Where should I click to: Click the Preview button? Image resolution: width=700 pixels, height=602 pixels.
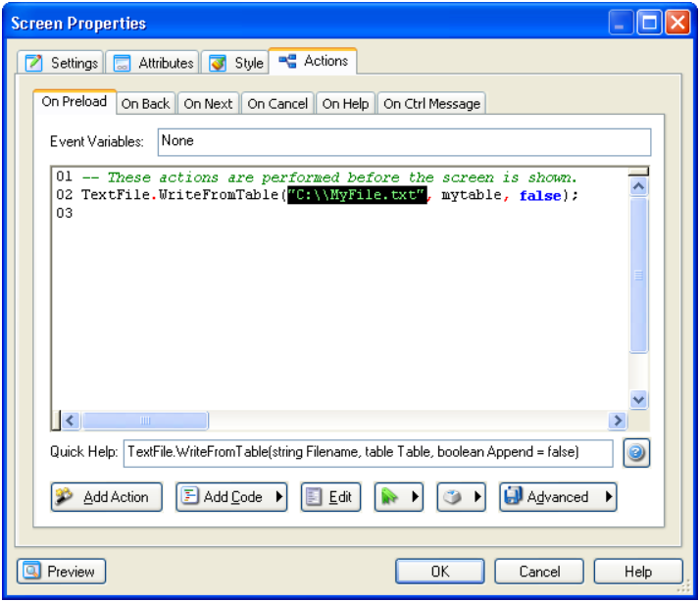pyautogui.click(x=62, y=572)
